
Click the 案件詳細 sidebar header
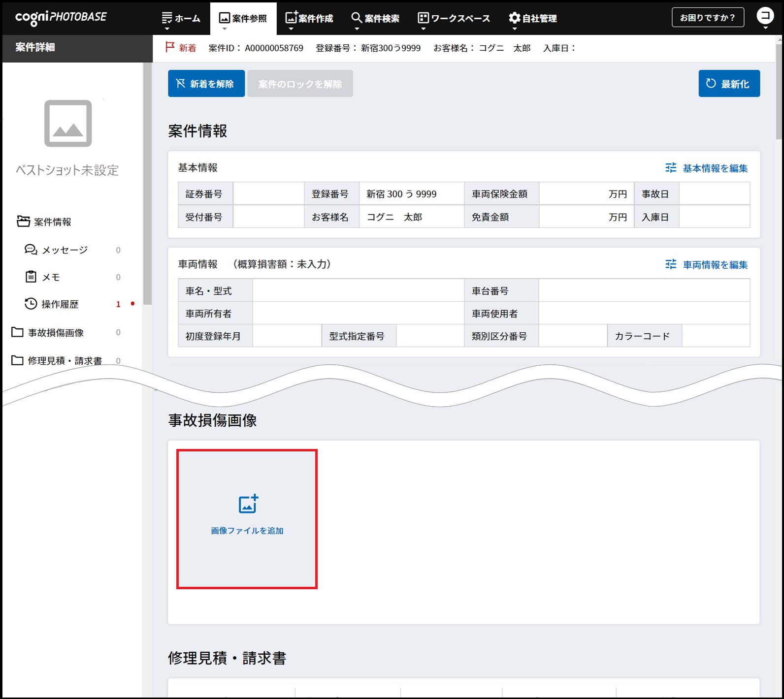(x=77, y=48)
